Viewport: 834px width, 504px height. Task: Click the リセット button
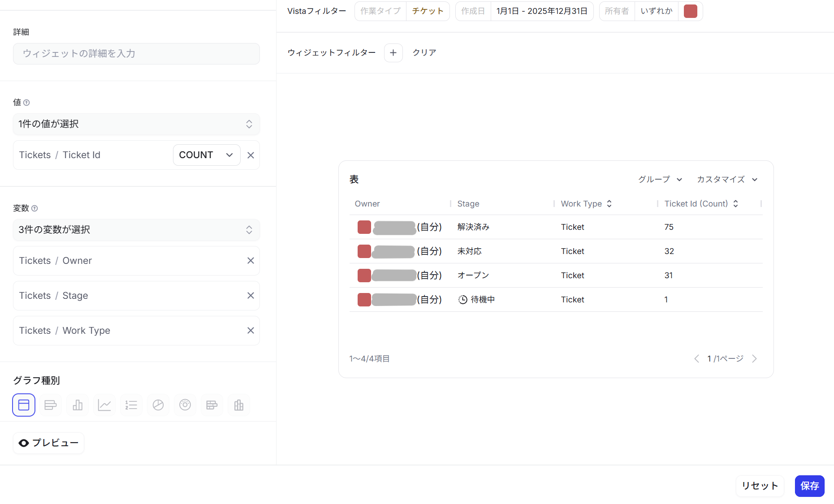pyautogui.click(x=760, y=486)
